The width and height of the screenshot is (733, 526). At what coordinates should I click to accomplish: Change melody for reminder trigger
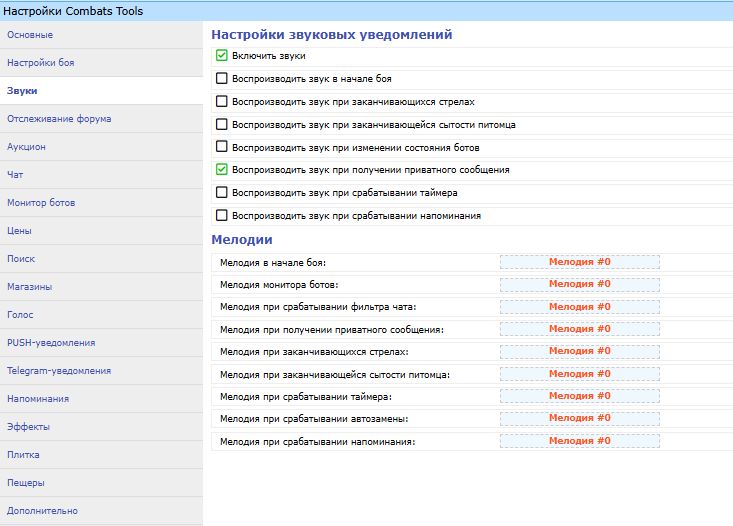click(579, 441)
